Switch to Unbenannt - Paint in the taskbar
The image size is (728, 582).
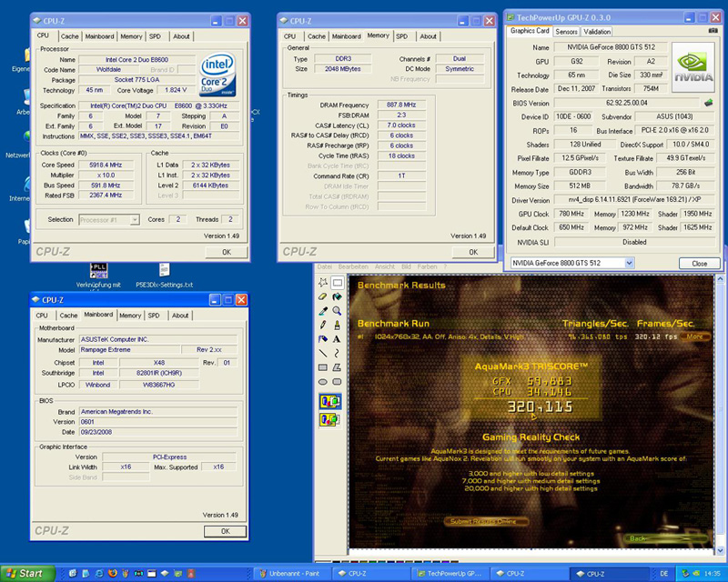click(293, 574)
